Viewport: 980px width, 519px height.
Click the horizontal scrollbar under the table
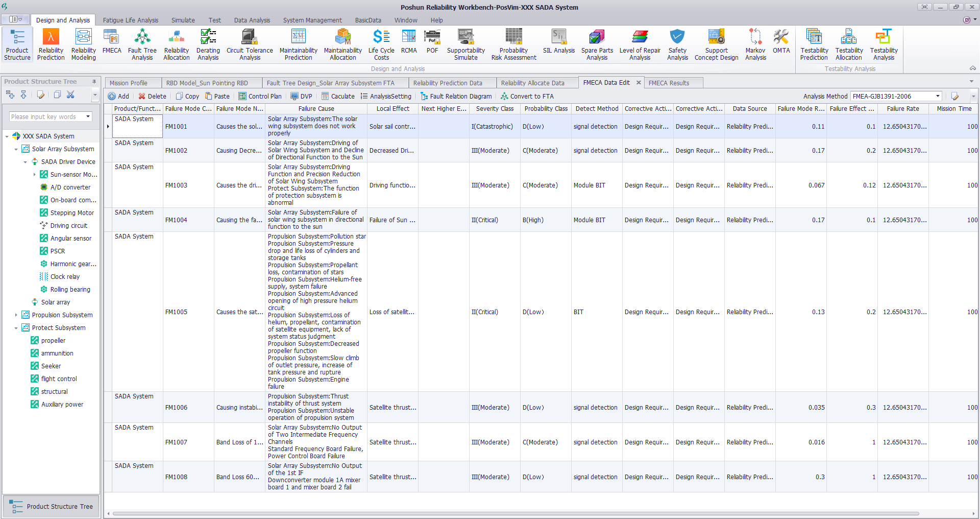click(x=516, y=514)
